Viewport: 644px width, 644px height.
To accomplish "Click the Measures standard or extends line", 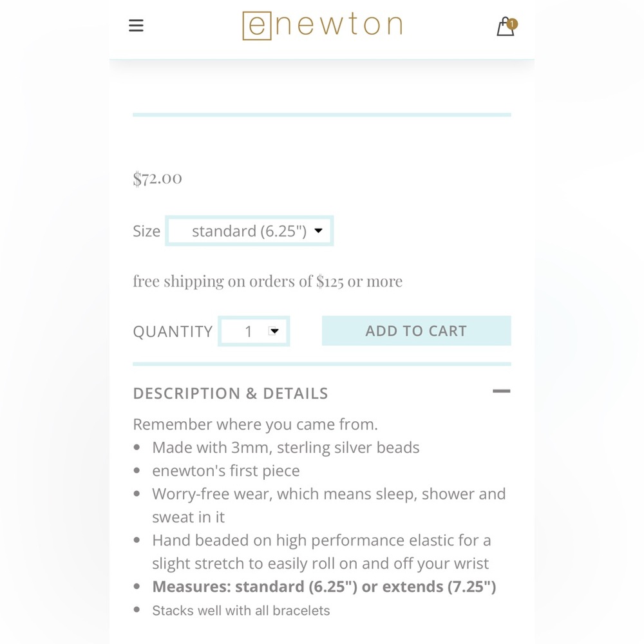I will [x=324, y=587].
